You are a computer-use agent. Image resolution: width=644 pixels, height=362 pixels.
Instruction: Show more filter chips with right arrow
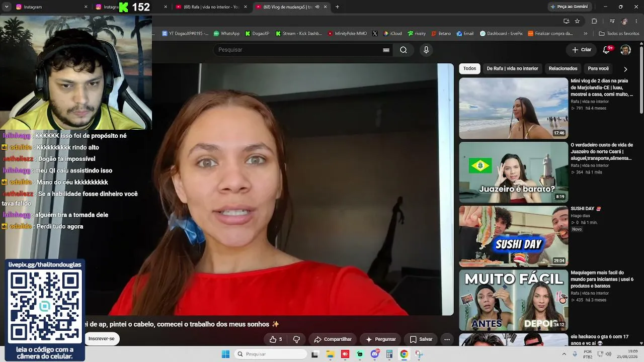pos(625,69)
